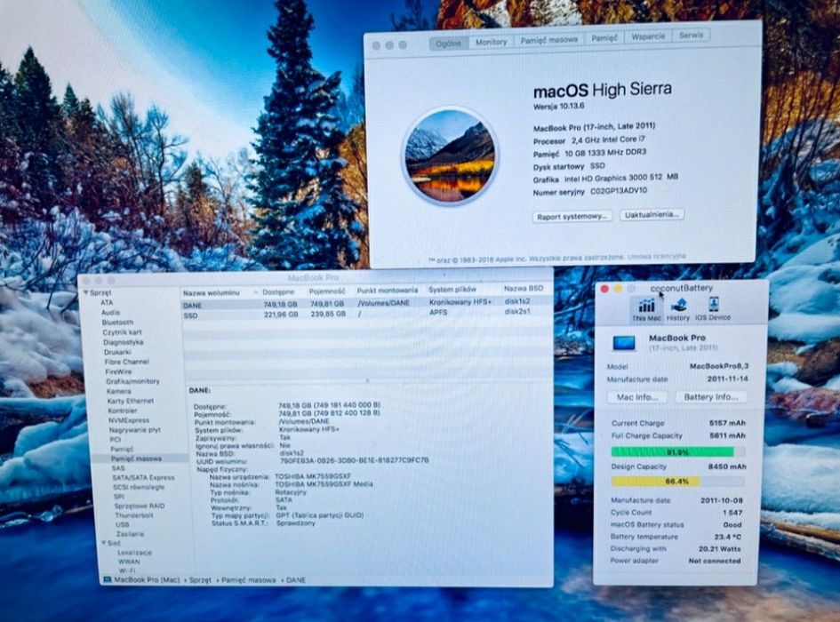The height and width of the screenshot is (622, 840).
Task: Click Sprzęt in the bottom path bar
Action: tap(200, 579)
